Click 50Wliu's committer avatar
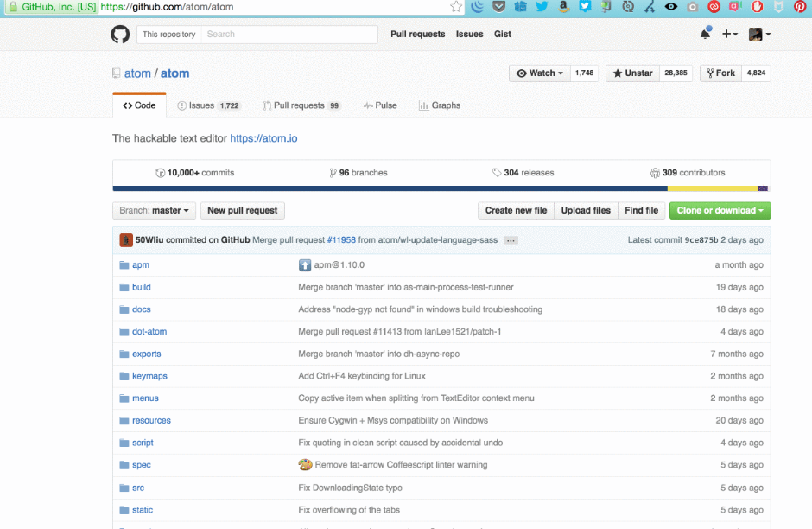The width and height of the screenshot is (812, 529). tap(126, 239)
